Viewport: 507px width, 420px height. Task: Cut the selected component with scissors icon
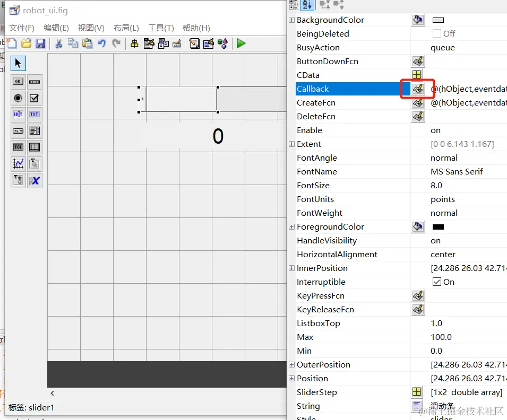tap(58, 43)
